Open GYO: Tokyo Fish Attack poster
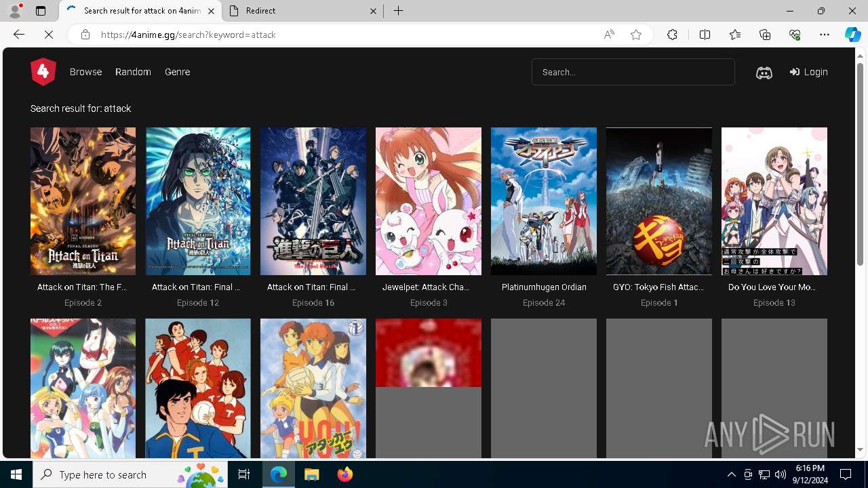 (659, 201)
